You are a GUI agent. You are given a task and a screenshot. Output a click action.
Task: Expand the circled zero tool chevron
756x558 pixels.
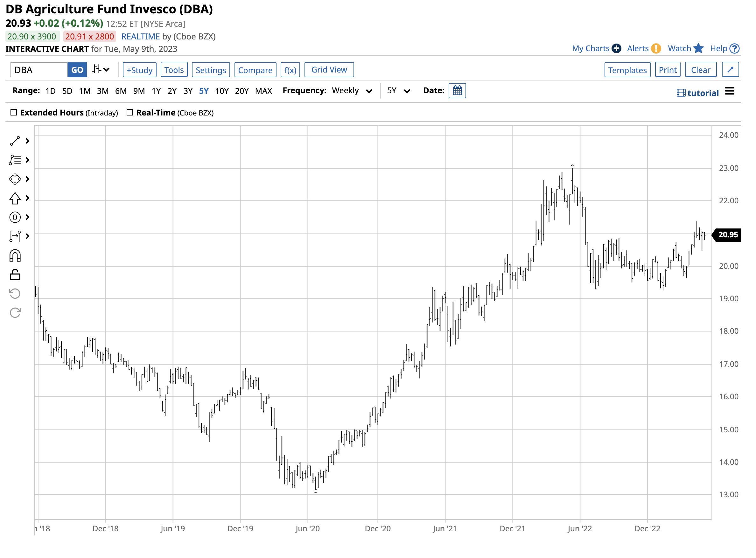pos(28,218)
